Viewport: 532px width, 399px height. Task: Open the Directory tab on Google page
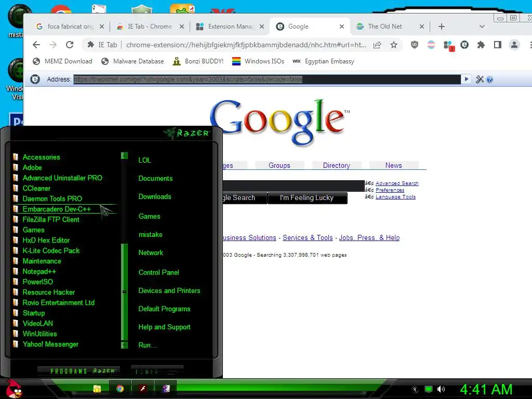[x=336, y=165]
